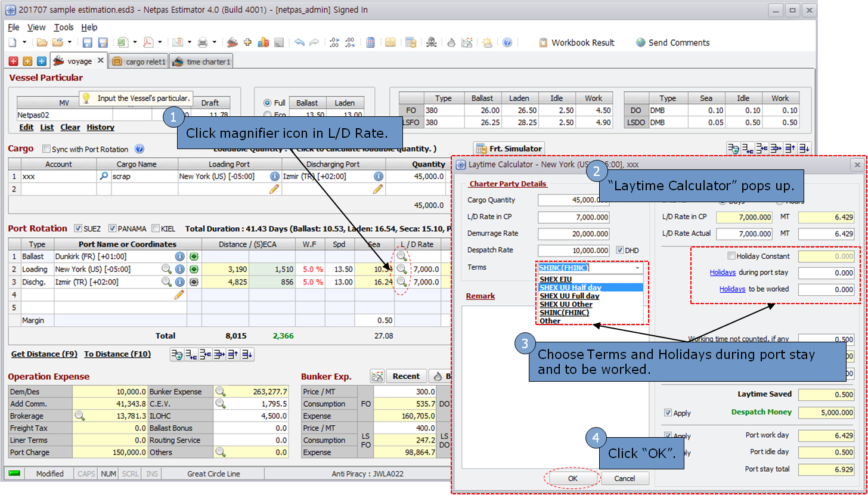Click magnifier icon beside Bunker Expense
This screenshot has width=868, height=495.
point(221,391)
